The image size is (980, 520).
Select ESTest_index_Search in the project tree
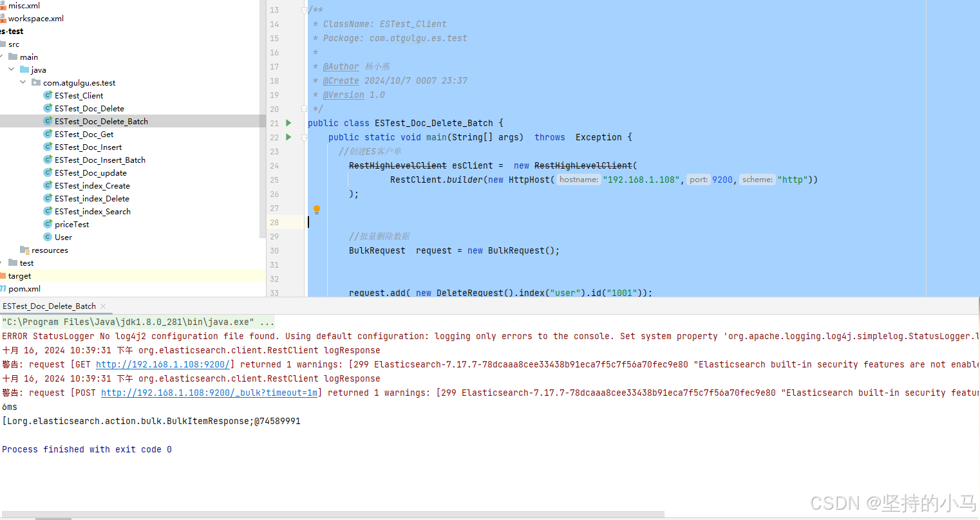(x=93, y=211)
